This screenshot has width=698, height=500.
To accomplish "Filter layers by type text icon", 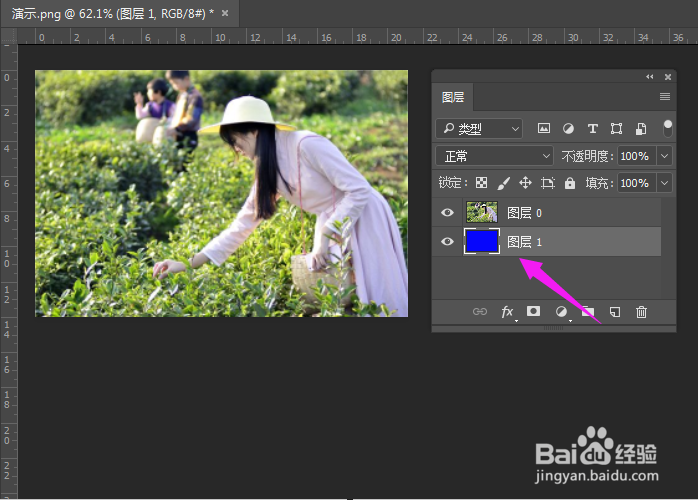I will click(592, 129).
